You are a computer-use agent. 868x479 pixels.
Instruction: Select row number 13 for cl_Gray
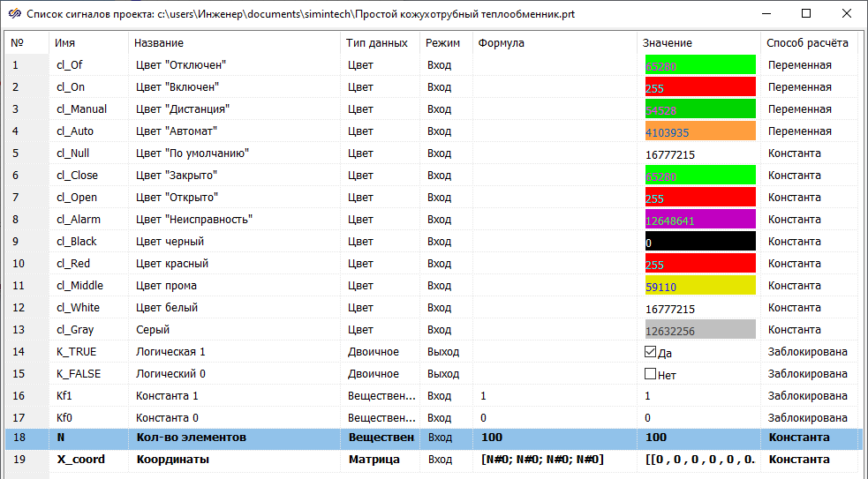[x=26, y=330]
